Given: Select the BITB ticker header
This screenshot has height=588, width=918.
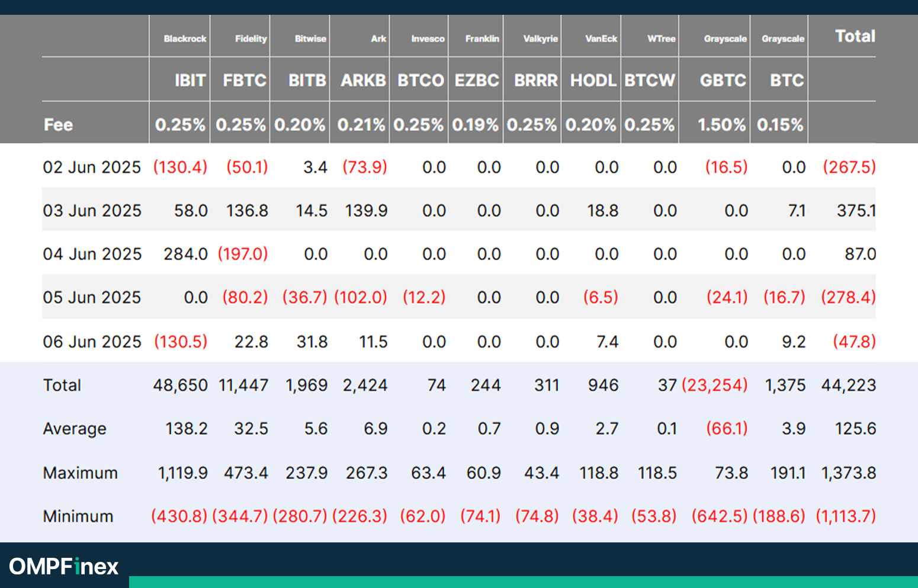Looking at the screenshot, I should pyautogui.click(x=307, y=81).
